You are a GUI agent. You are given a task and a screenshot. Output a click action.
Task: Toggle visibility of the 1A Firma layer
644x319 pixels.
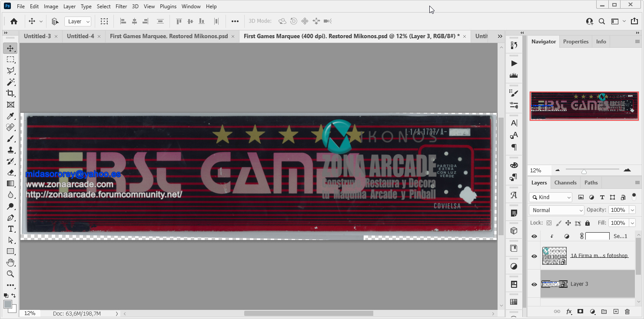534,256
